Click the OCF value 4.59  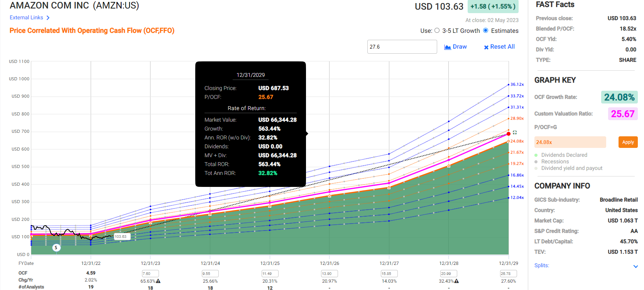[91, 273]
